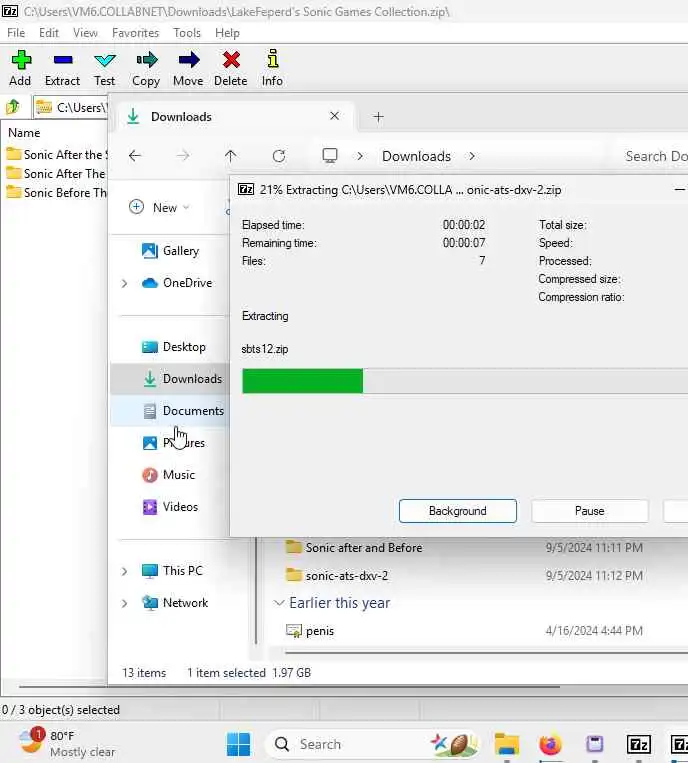Open Documents in the navigation pane
Viewport: 688px width, 763px height.
click(170, 411)
